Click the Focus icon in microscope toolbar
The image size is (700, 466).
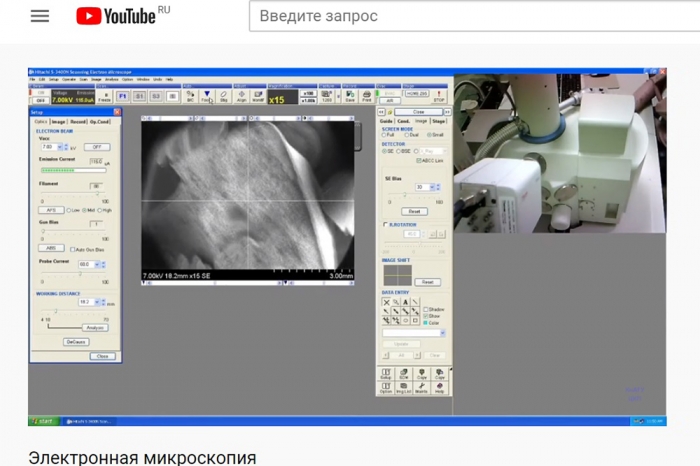[x=206, y=97]
